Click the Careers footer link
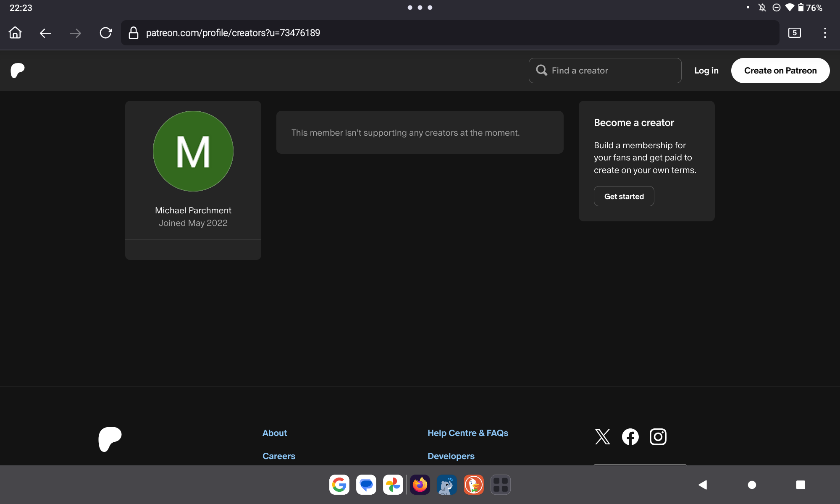The width and height of the screenshot is (840, 504). [x=279, y=456]
